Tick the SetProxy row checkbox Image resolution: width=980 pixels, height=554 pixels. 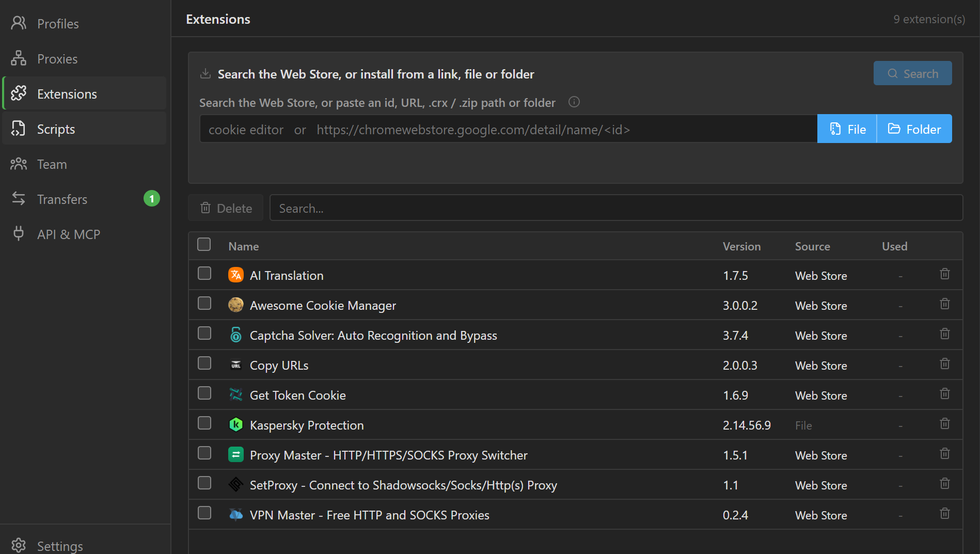[x=204, y=483]
